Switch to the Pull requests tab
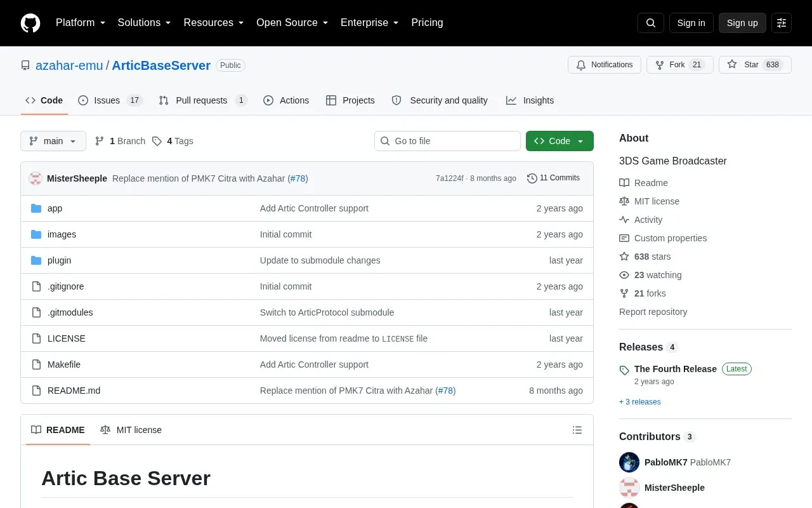Image resolution: width=812 pixels, height=508 pixels. 202,100
